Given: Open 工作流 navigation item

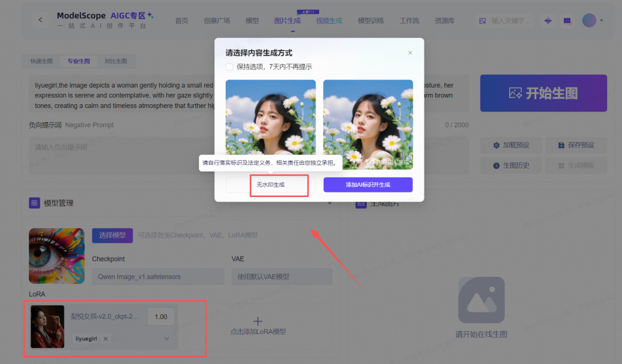Looking at the screenshot, I should click(x=409, y=21).
